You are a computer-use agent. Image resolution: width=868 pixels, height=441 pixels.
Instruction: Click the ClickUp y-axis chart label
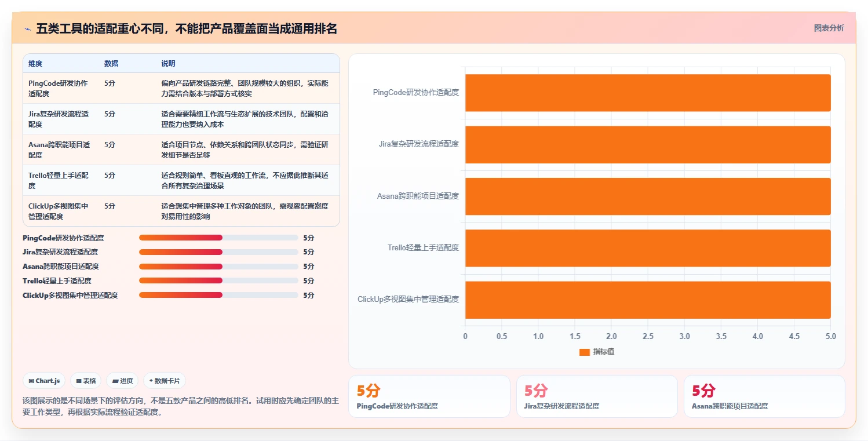click(408, 299)
